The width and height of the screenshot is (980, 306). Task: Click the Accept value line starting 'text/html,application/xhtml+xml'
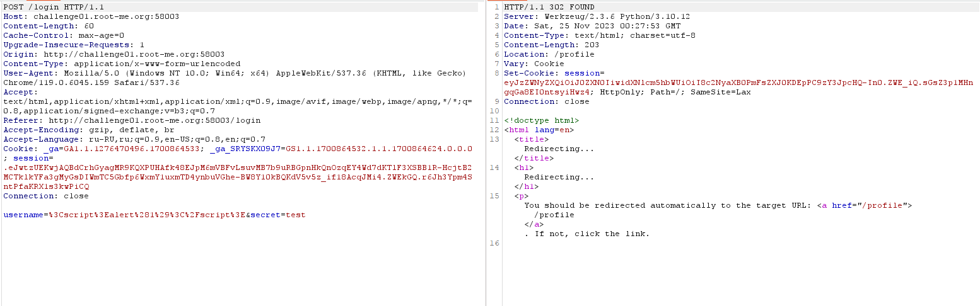coord(237,101)
